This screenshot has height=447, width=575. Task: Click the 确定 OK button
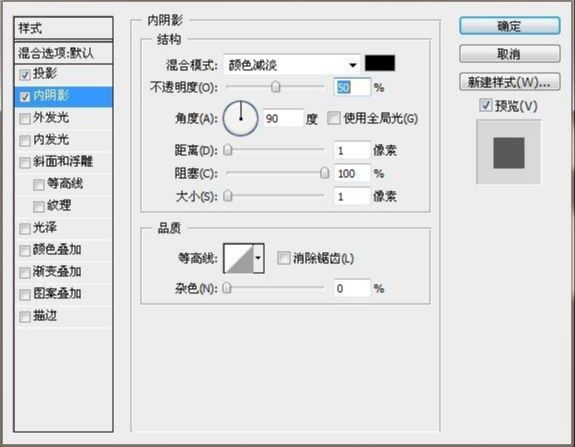(x=510, y=26)
